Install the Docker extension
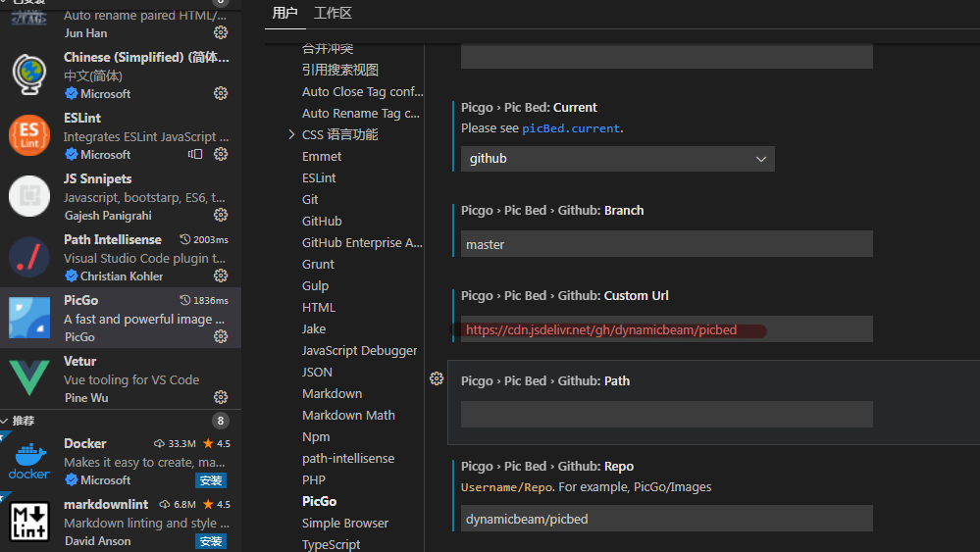This screenshot has width=980, height=552. (211, 480)
